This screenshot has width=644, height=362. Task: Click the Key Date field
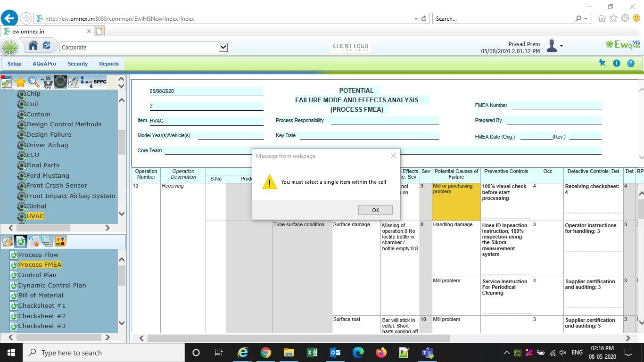click(x=369, y=135)
